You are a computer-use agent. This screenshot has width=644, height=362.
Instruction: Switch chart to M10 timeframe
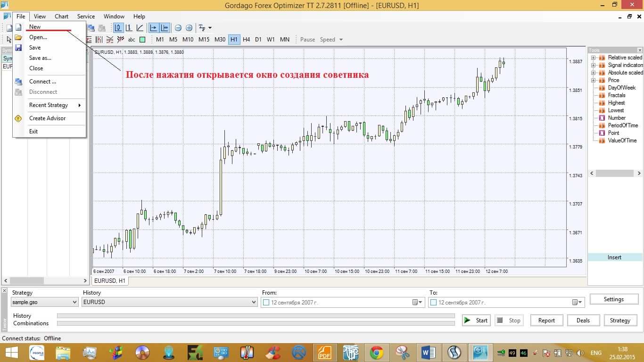click(x=188, y=40)
